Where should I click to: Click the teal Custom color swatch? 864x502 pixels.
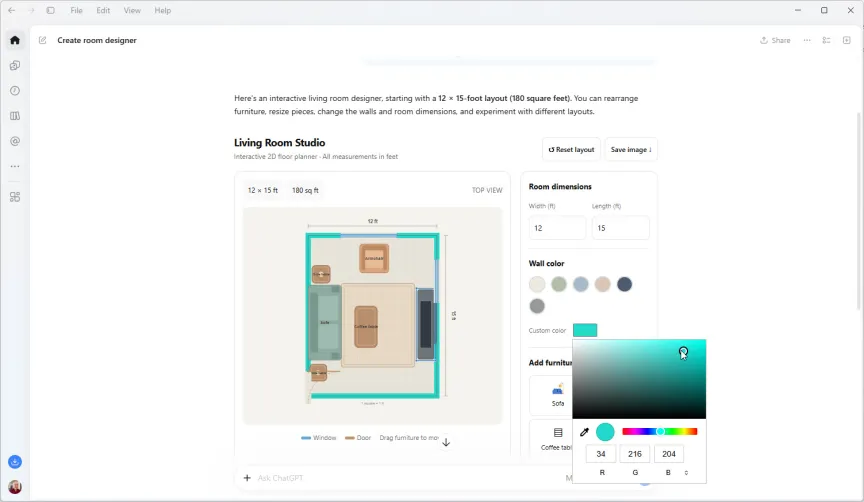pyautogui.click(x=585, y=330)
